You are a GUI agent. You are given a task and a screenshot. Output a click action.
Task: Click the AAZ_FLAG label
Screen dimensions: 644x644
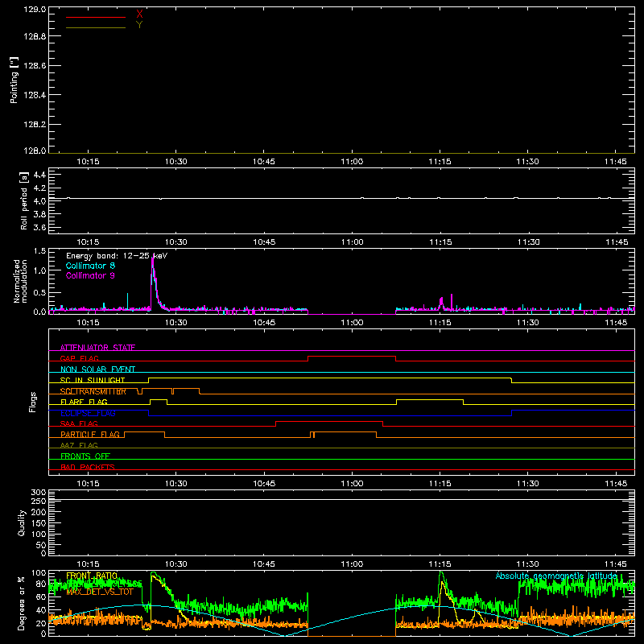pos(79,445)
